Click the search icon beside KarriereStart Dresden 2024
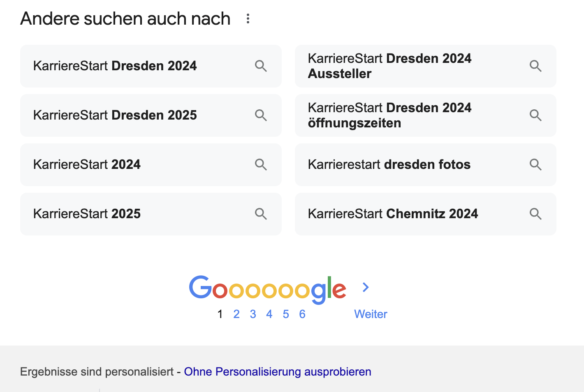 261,66
